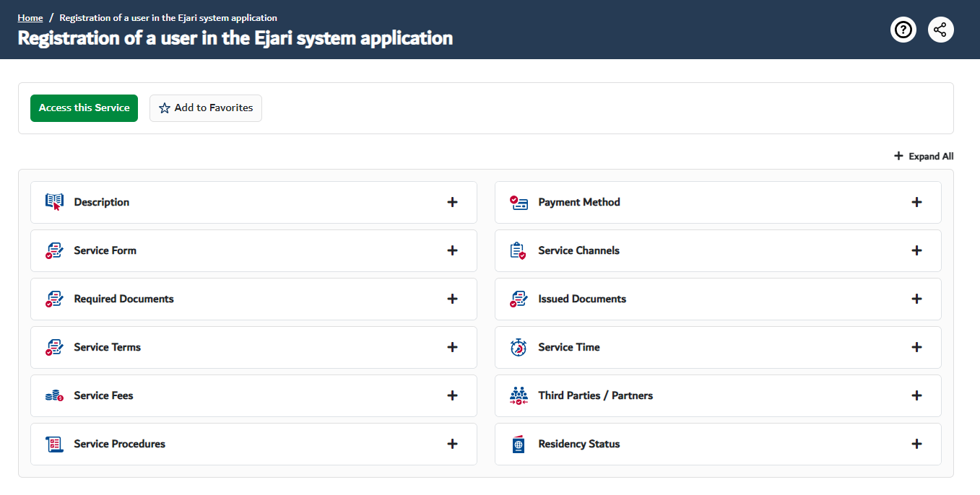Image resolution: width=980 pixels, height=495 pixels.
Task: Click the share icon in header
Action: 940,30
